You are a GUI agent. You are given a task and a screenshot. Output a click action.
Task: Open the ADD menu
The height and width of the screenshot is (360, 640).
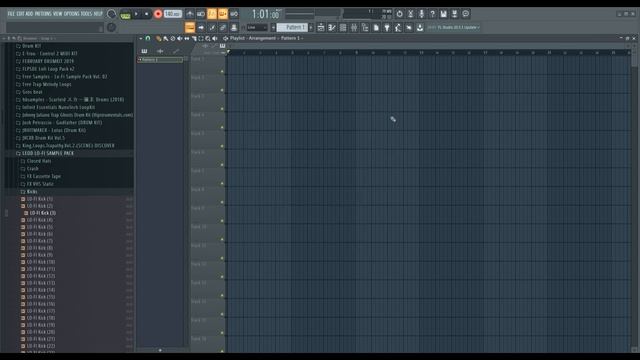point(29,14)
